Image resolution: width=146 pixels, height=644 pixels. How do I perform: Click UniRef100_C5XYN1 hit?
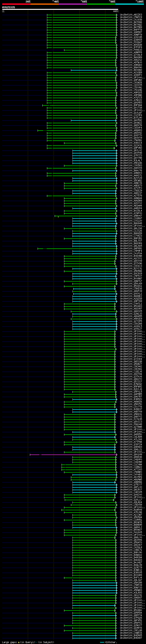tap(131, 87)
